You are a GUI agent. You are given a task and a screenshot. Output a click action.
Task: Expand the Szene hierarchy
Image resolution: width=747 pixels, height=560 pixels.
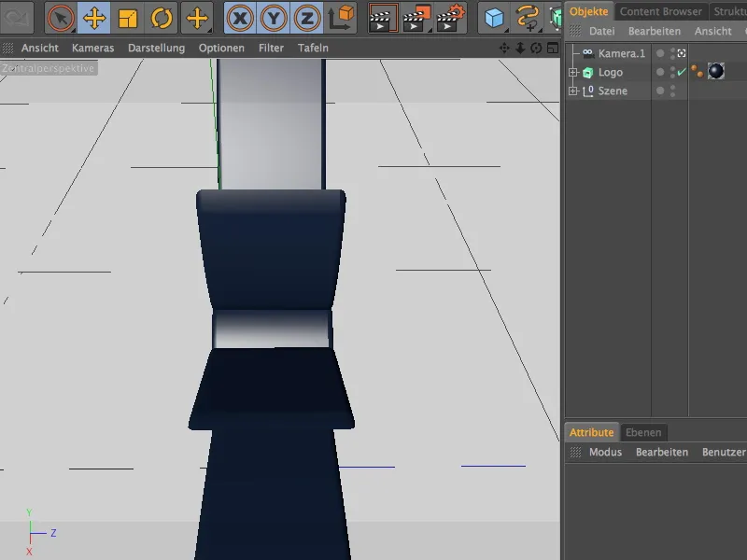click(573, 91)
